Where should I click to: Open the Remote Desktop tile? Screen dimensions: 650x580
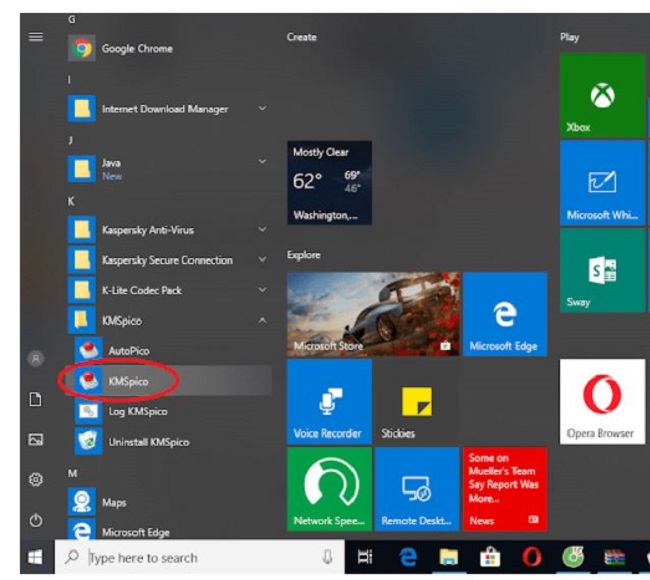(417, 489)
